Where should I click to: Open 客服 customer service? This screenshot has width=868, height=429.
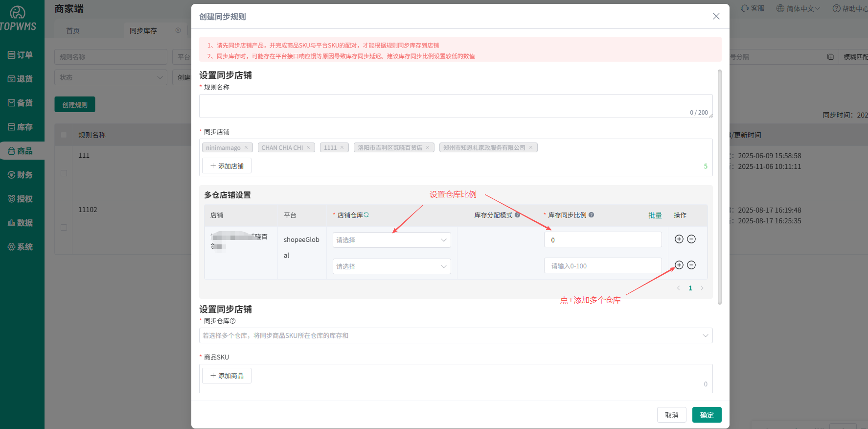753,8
